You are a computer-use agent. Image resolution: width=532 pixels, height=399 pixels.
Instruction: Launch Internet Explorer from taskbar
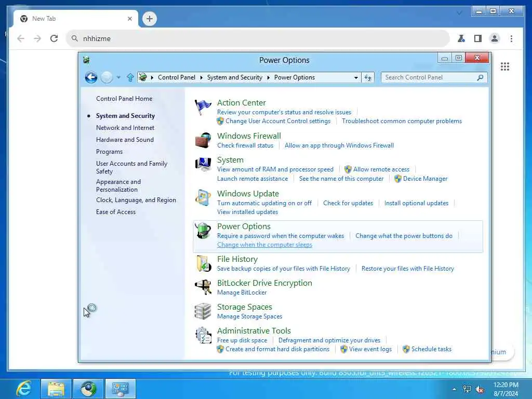pos(24,389)
